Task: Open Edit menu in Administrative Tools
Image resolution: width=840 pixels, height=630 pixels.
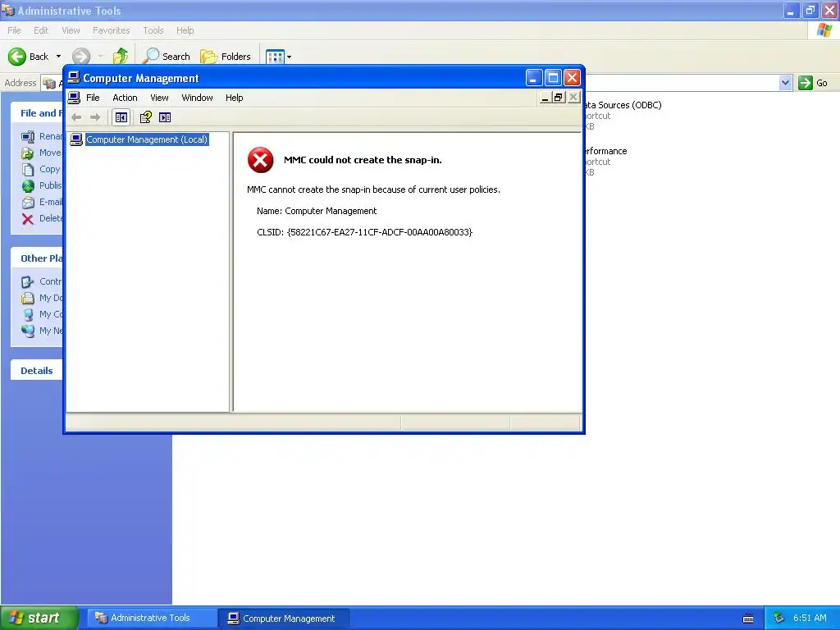Action: pos(41,30)
